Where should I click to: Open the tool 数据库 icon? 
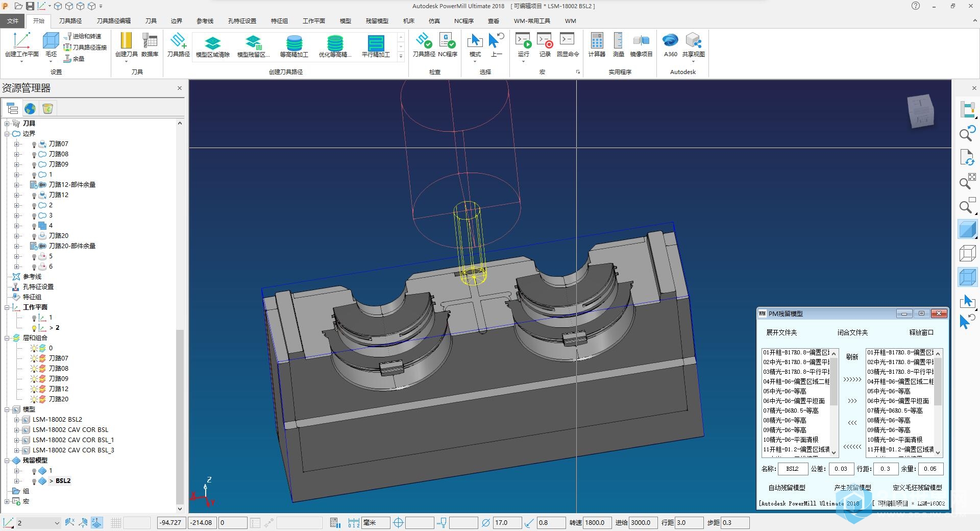[150, 41]
